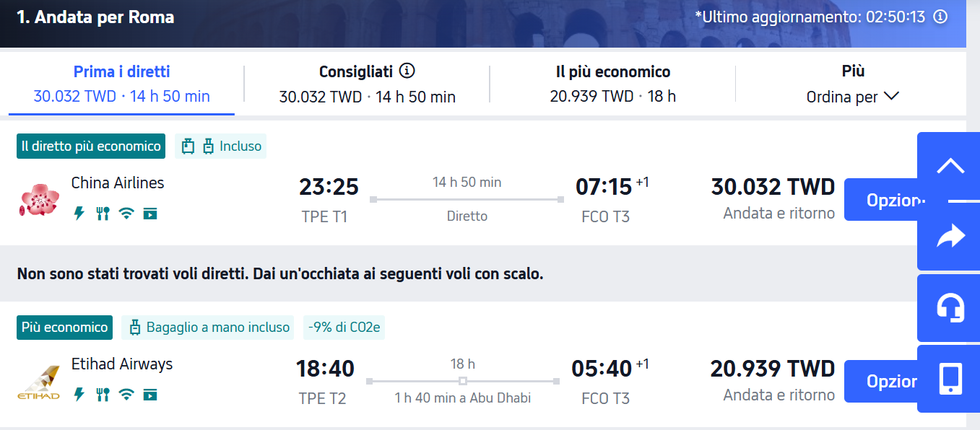Click the Abu Dhabi layover marker
The width and height of the screenshot is (980, 430).
coord(463,381)
